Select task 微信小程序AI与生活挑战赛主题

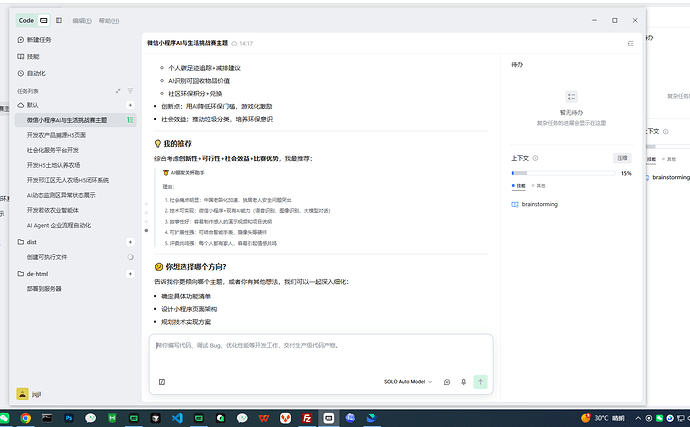tap(75, 120)
